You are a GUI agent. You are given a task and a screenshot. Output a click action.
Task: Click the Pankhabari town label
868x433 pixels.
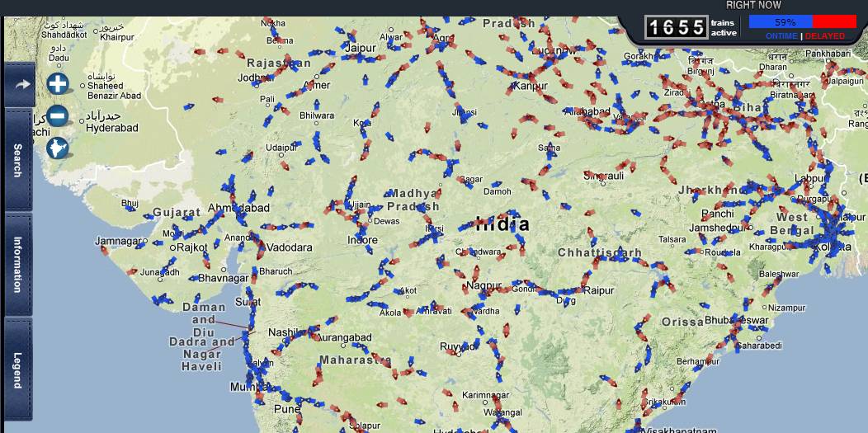(828, 54)
